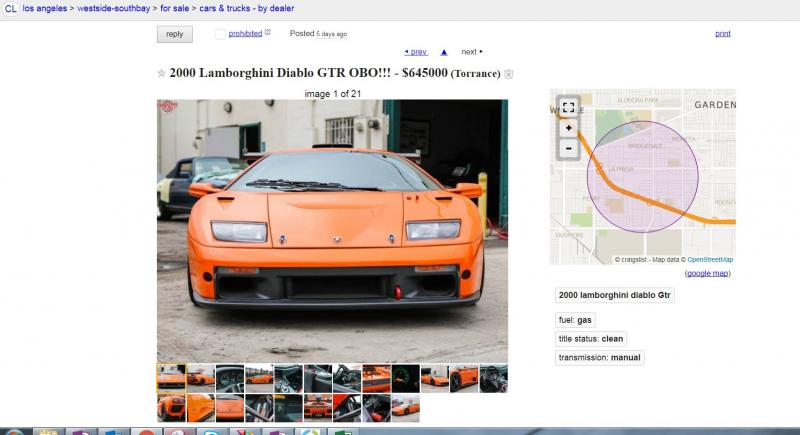Image resolution: width=800 pixels, height=435 pixels.
Task: Go to westside-southbay breadcrumb
Action: 114,8
